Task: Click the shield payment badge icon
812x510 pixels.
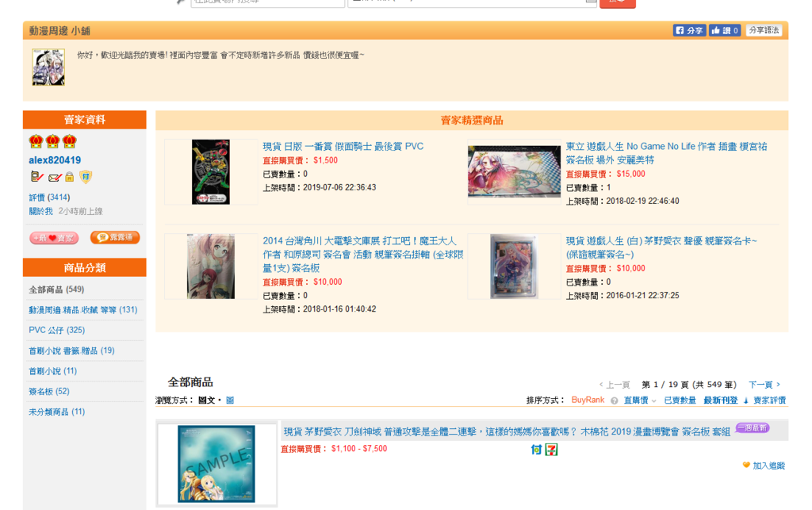Action: [x=86, y=177]
